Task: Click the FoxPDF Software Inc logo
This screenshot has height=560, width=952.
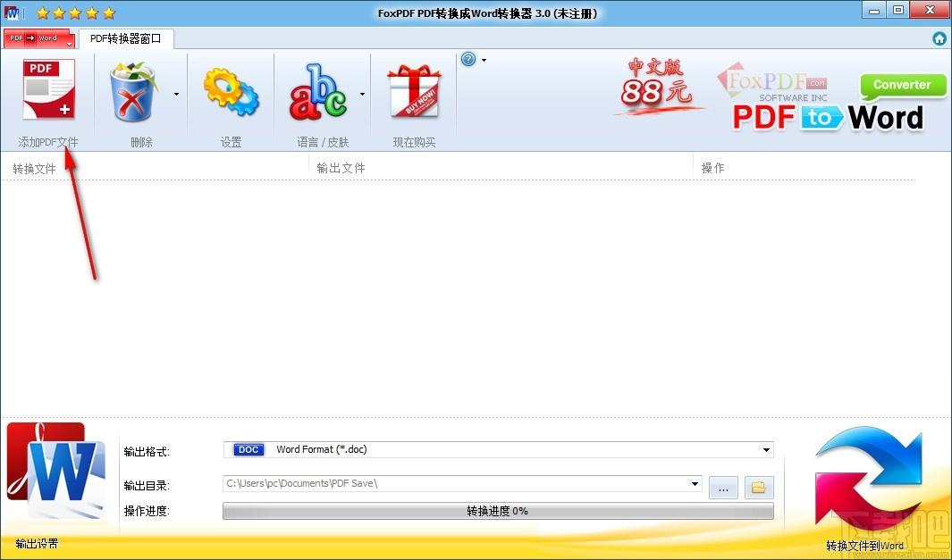Action: pyautogui.click(x=773, y=83)
